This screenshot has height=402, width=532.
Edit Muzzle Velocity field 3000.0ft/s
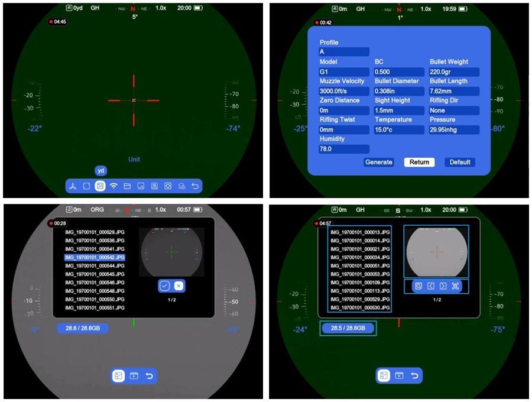coord(343,91)
